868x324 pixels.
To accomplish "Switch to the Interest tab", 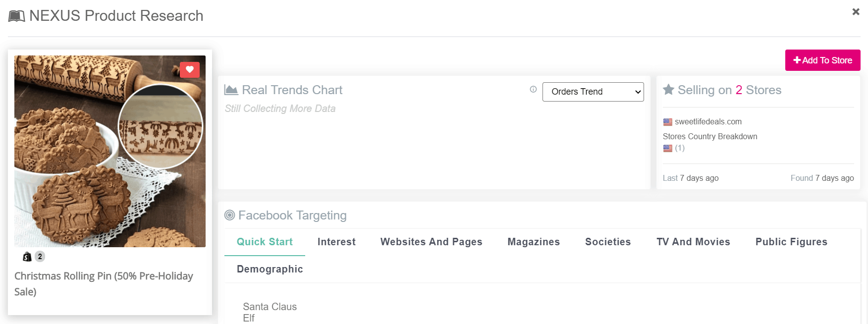I will [x=336, y=242].
